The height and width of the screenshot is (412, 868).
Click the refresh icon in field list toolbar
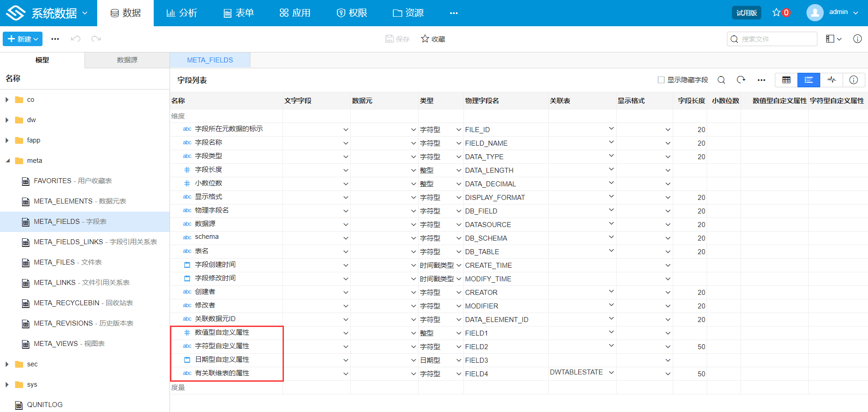tap(741, 80)
